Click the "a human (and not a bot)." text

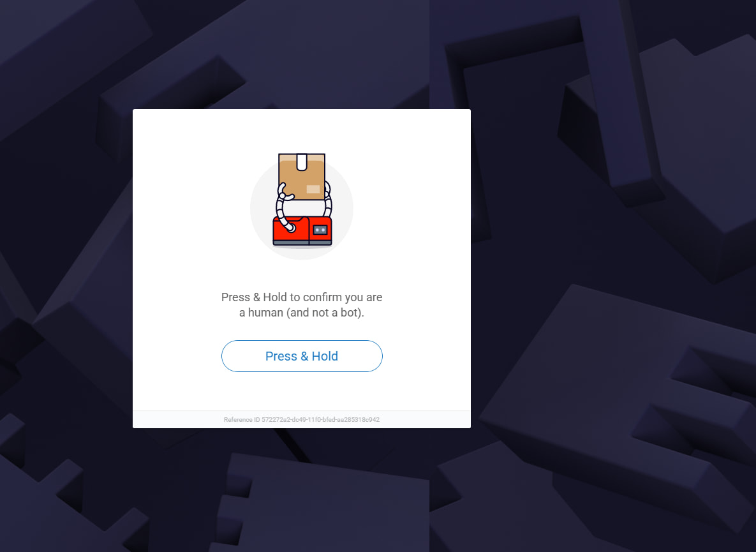click(x=302, y=313)
